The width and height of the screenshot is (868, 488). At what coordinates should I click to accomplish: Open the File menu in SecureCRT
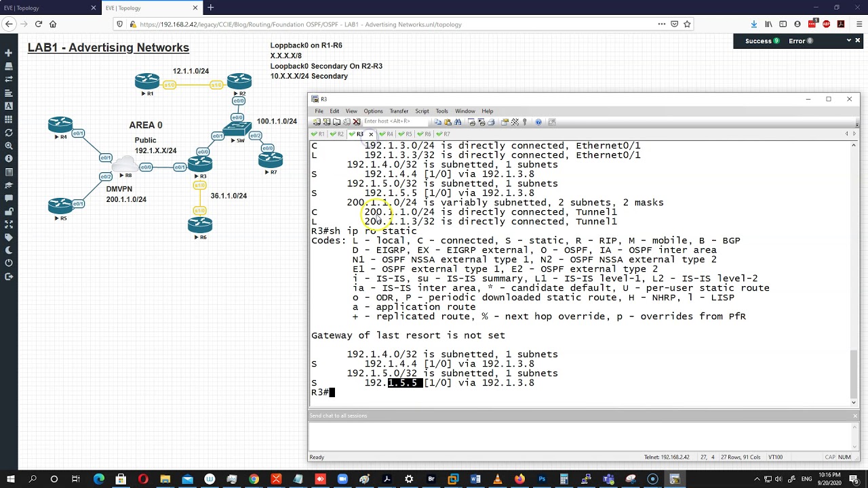tap(319, 111)
